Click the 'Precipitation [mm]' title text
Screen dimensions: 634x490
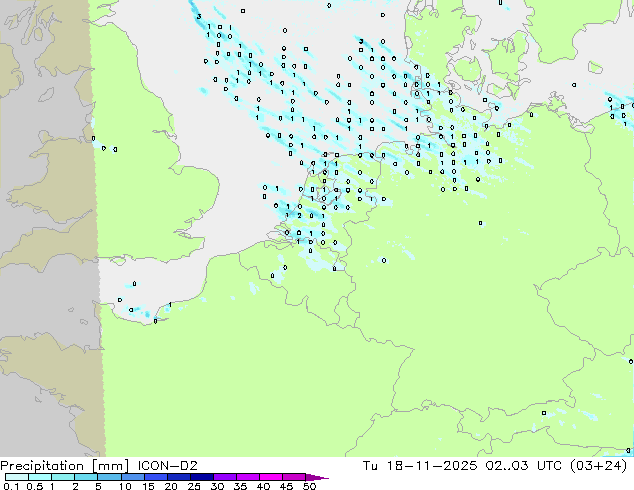pyautogui.click(x=64, y=466)
